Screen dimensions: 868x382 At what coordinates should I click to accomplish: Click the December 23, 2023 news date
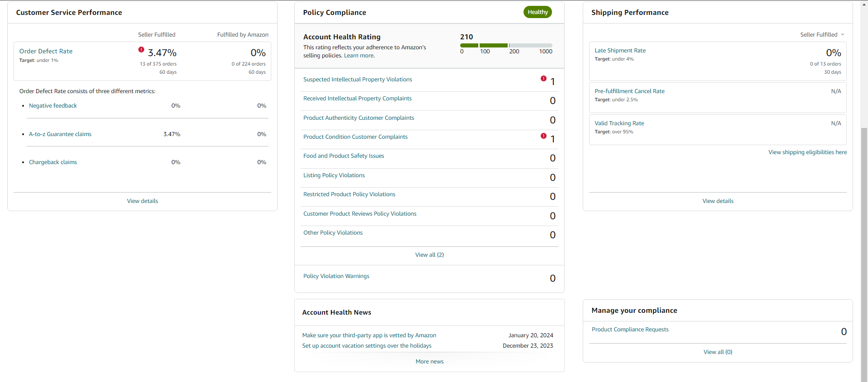(x=528, y=346)
